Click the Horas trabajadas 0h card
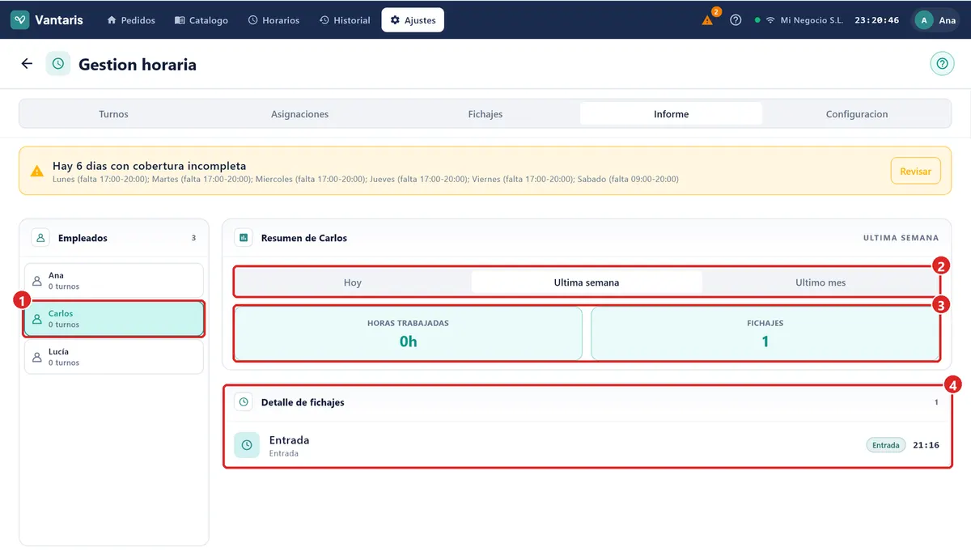 click(x=408, y=333)
